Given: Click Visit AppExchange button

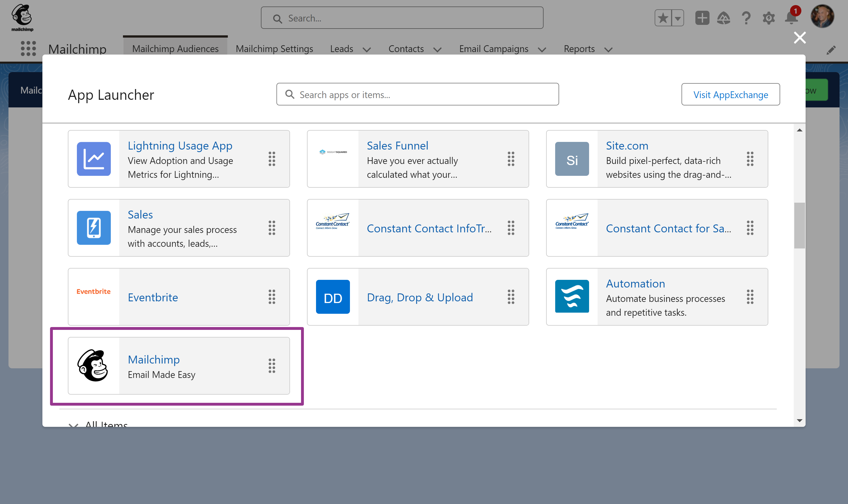Looking at the screenshot, I should click(730, 94).
